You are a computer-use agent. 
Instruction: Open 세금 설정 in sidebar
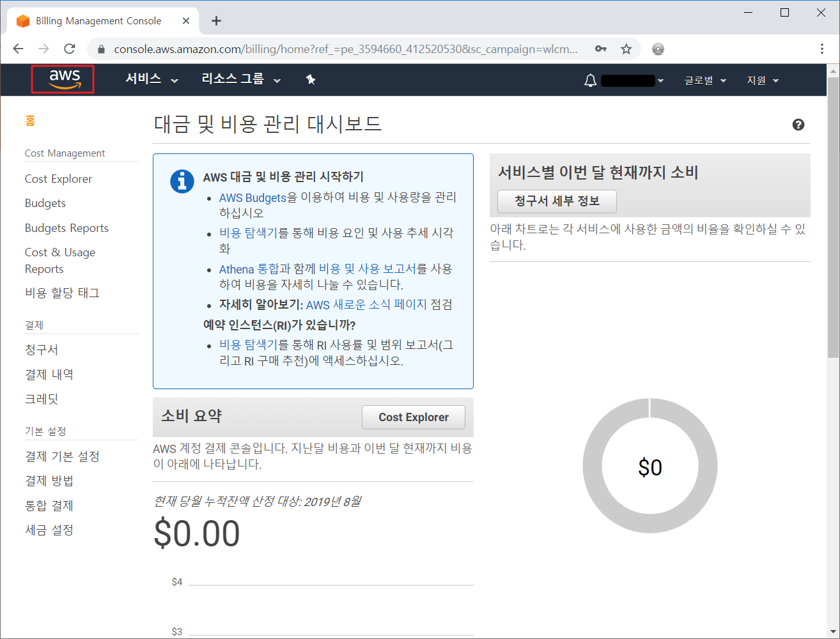coord(49,530)
